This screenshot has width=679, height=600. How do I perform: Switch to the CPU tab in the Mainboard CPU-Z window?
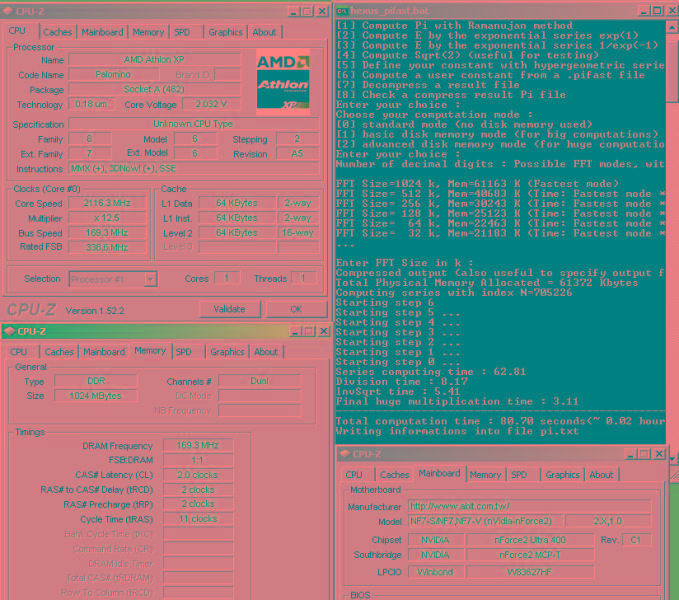pos(354,475)
